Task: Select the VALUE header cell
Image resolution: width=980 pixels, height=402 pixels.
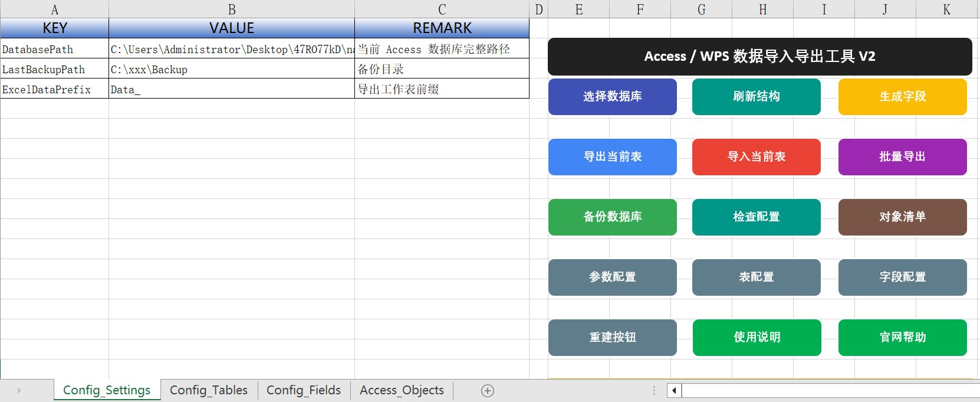Action: (x=232, y=28)
